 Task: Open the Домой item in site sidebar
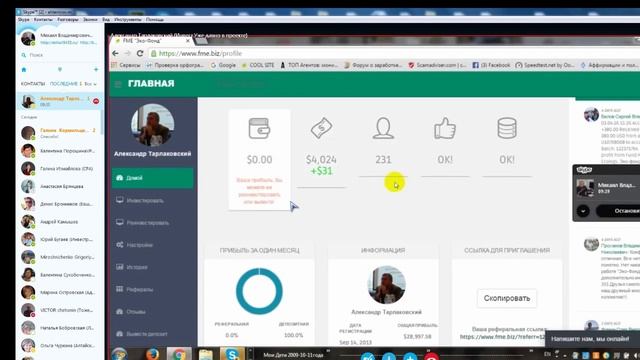click(153, 178)
